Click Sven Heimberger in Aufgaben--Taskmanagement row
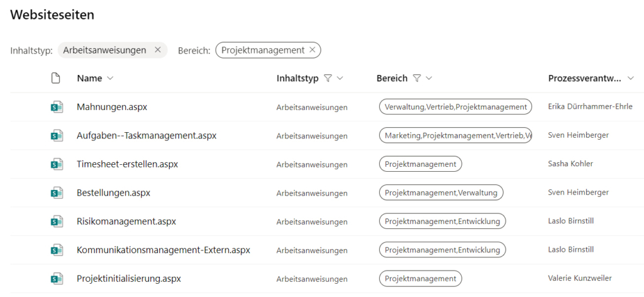Image resolution: width=644 pixels, height=297 pixels. tap(579, 135)
